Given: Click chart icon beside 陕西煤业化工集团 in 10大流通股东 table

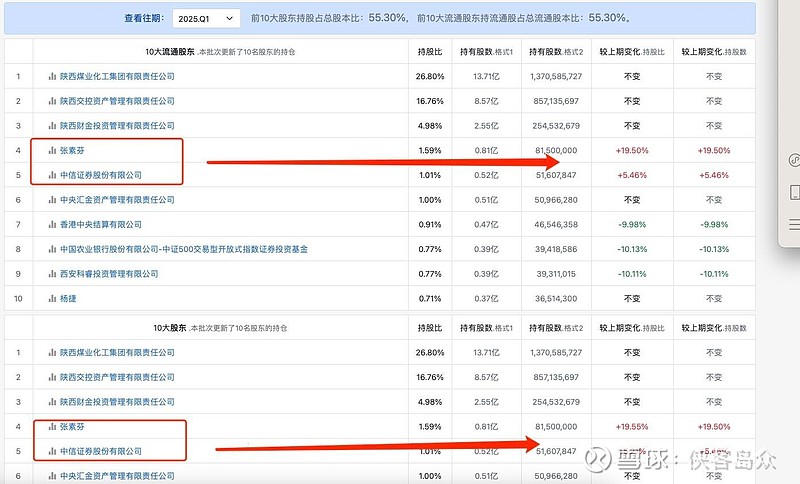Looking at the screenshot, I should pos(52,77).
